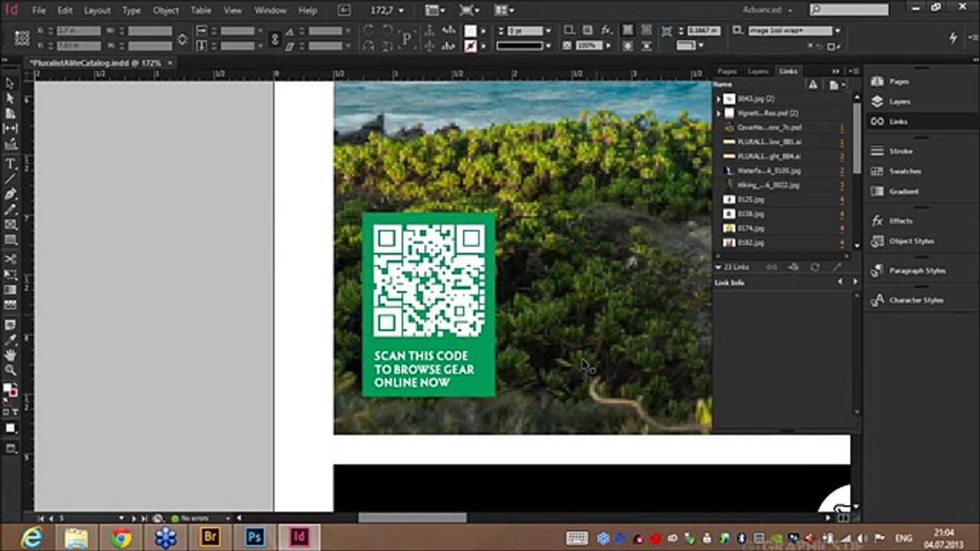The width and height of the screenshot is (980, 551).
Task: Click the Relink icon in Links panel
Action: coord(772,267)
